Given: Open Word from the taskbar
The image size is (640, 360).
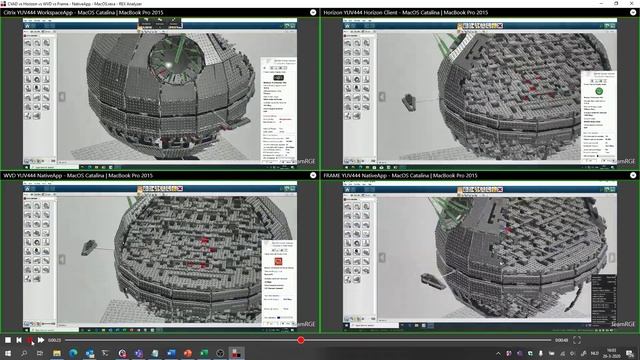Looking at the screenshot, I should [x=171, y=353].
